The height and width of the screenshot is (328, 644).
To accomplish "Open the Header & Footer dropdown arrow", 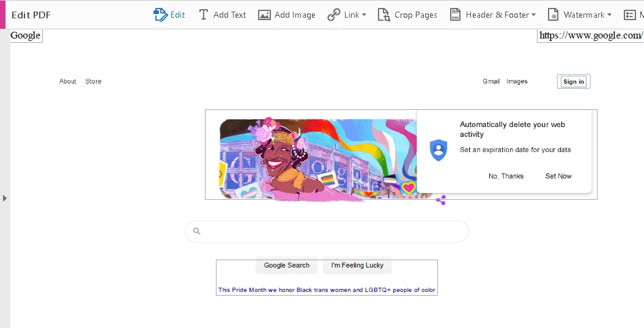I will [x=533, y=15].
